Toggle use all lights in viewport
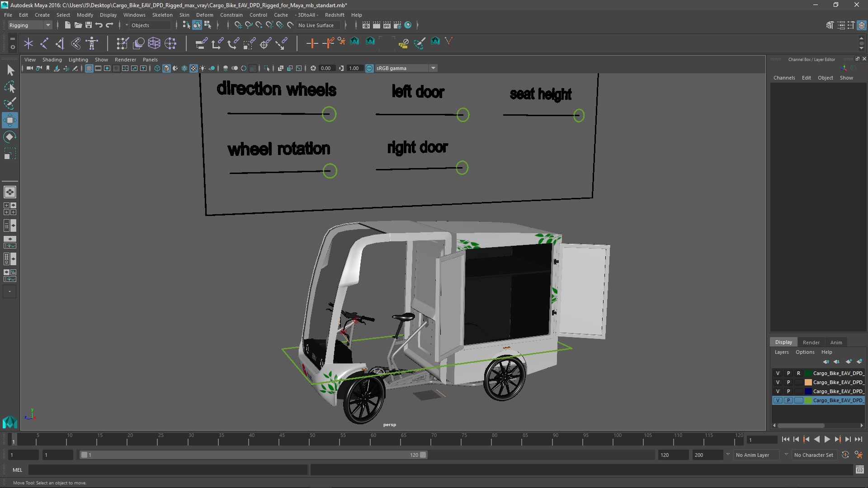 coord(203,68)
